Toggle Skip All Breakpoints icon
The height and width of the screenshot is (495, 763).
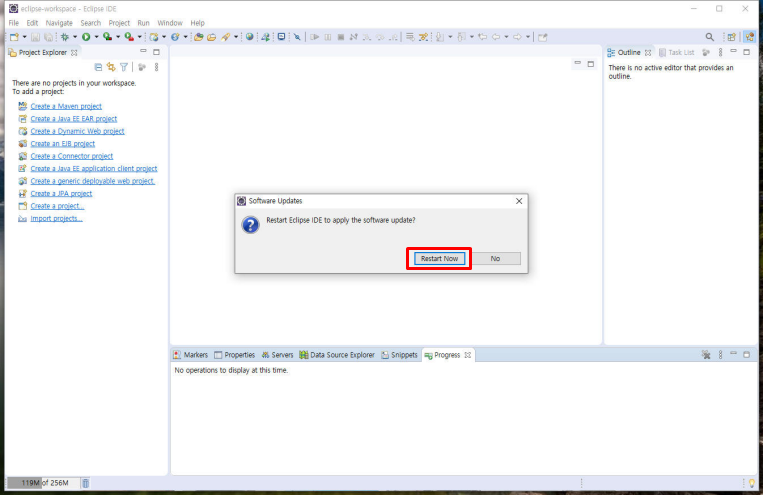coord(297,37)
